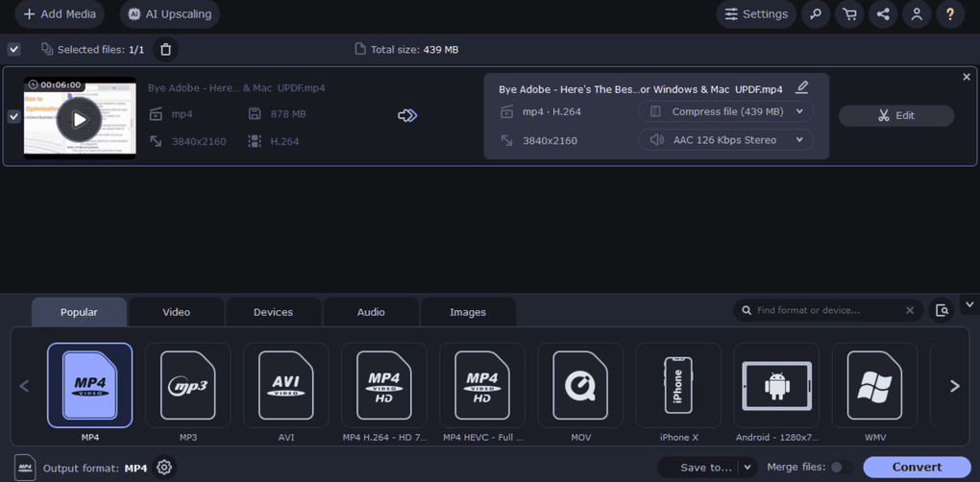Switch to the Audio tab
Viewport: 980px width, 482px height.
coord(371,312)
